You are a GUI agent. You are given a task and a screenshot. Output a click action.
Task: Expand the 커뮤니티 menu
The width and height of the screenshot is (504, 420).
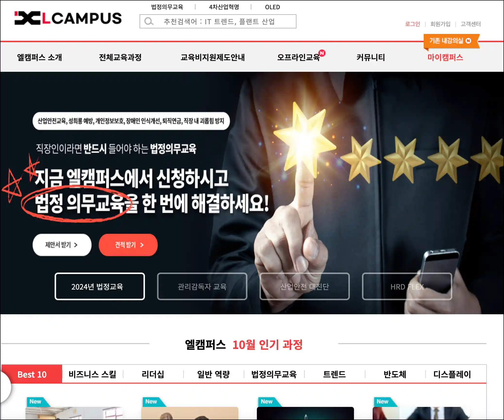click(370, 57)
